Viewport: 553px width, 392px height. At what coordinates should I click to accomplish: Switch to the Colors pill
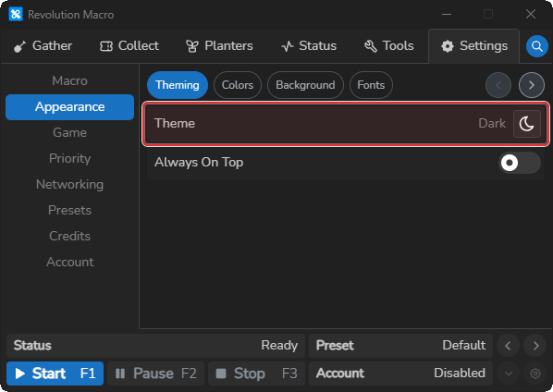[x=238, y=85]
